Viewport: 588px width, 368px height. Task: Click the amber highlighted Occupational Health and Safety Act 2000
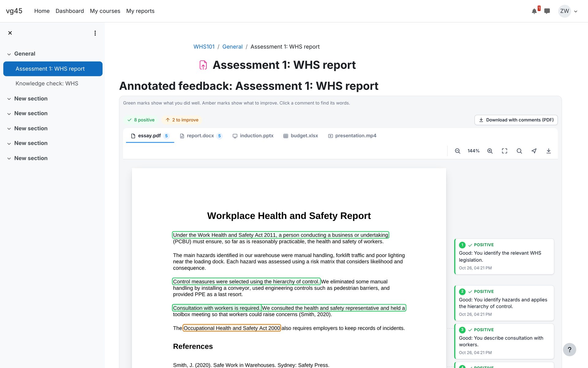[232, 328]
